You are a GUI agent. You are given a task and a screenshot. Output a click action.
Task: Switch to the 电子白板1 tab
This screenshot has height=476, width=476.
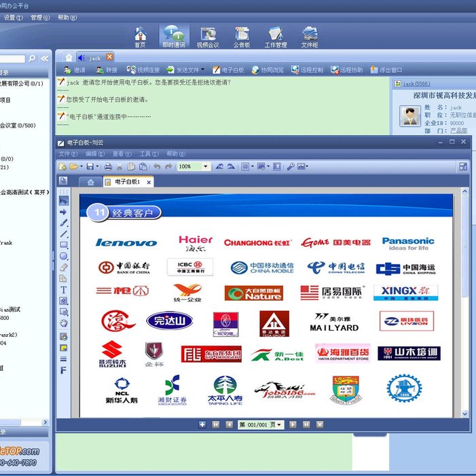coord(128,182)
